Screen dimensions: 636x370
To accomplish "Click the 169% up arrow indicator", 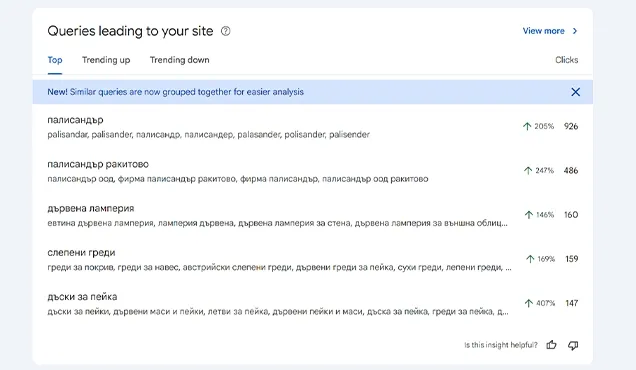I will point(530,259).
